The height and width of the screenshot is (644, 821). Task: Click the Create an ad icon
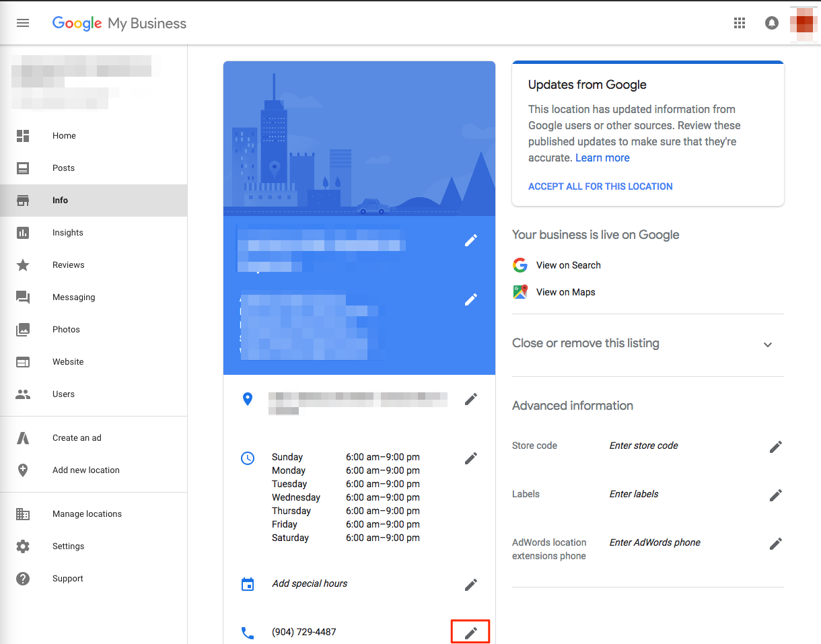(x=23, y=437)
